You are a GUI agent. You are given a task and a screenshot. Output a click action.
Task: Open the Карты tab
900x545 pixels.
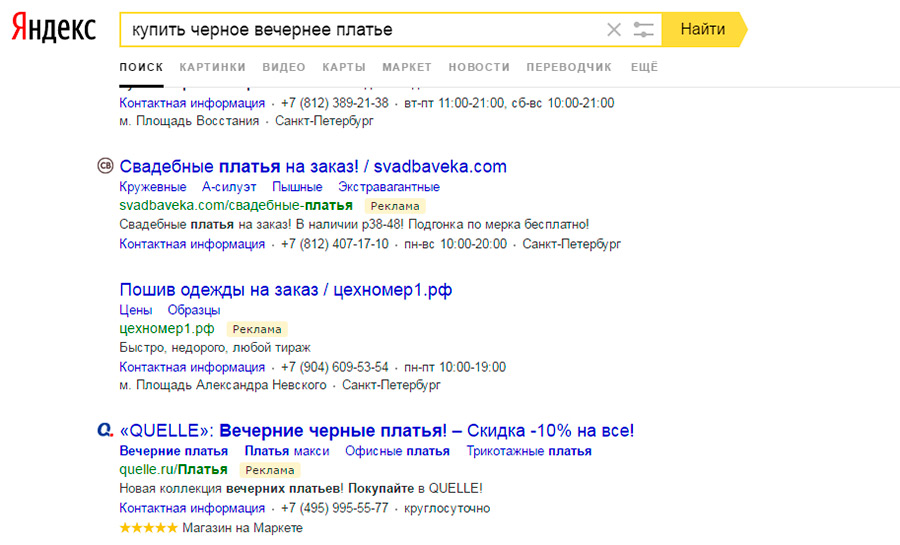[344, 67]
